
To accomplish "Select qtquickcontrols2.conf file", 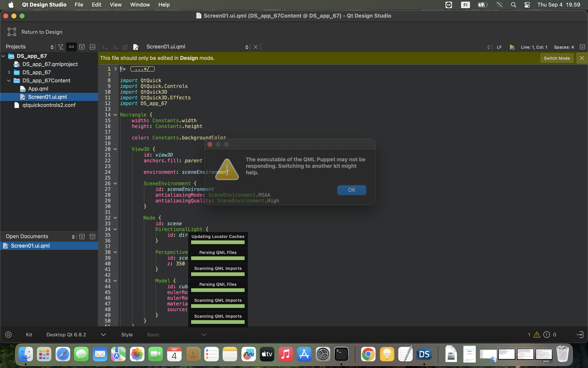I will click(49, 105).
